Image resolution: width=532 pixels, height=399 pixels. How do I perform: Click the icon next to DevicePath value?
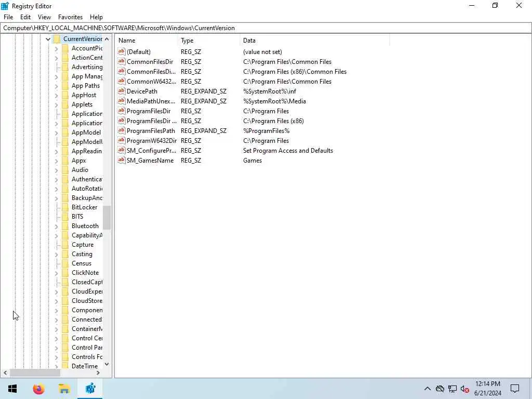[122, 91]
